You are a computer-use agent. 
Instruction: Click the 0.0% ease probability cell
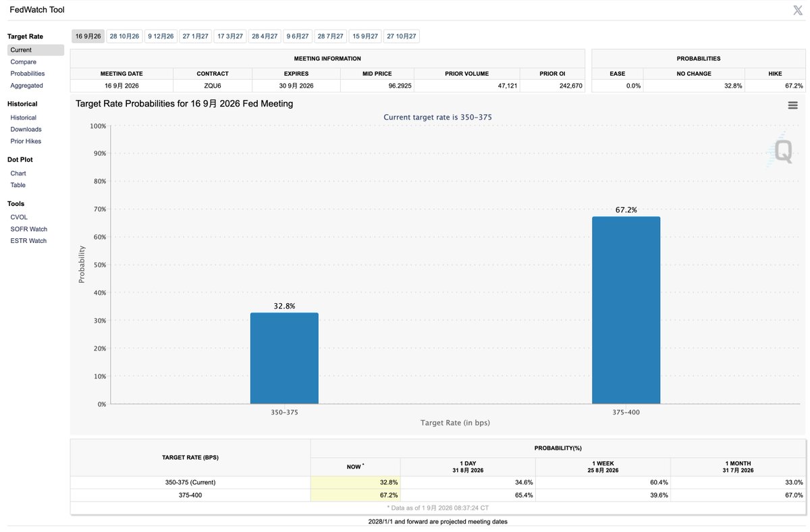617,86
